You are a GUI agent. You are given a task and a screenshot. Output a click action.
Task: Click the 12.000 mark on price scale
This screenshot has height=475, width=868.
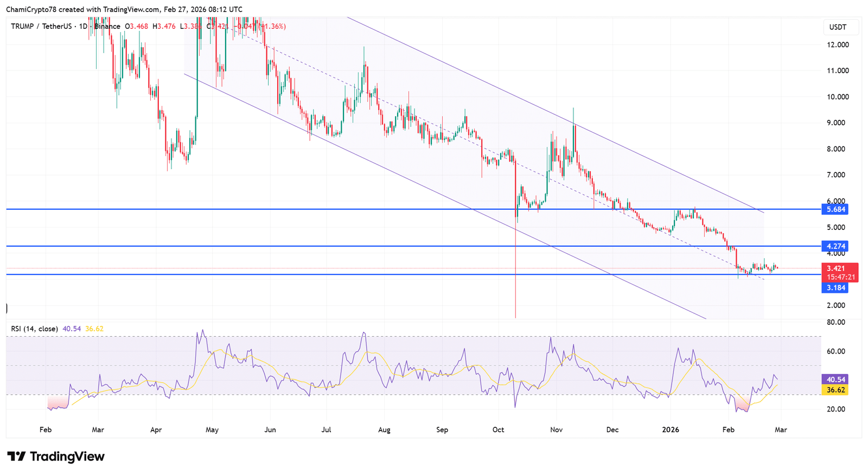coord(838,44)
